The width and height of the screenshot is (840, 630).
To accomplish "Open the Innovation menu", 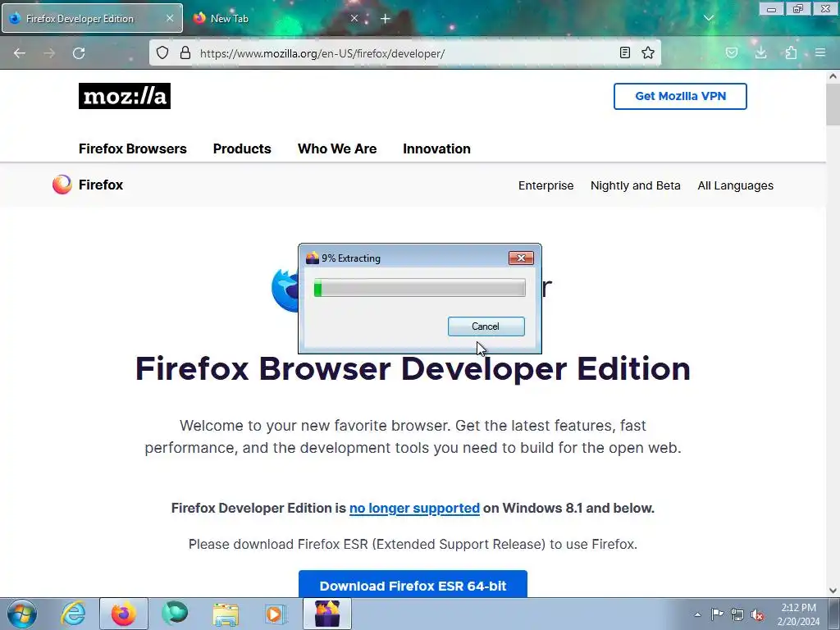I will point(436,149).
